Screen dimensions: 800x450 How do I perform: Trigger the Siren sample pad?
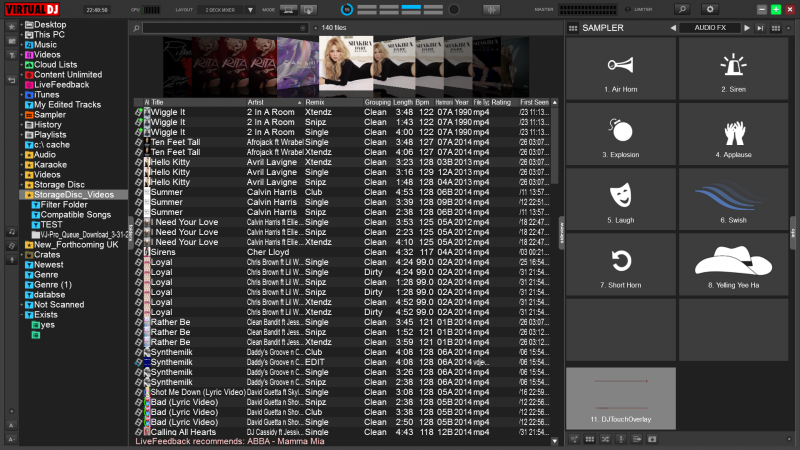click(733, 68)
